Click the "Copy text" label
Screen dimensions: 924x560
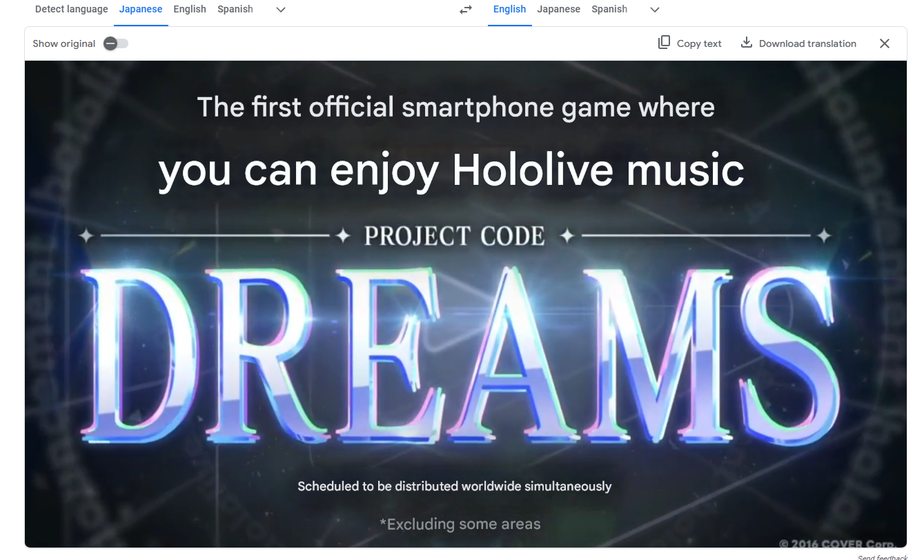(699, 43)
